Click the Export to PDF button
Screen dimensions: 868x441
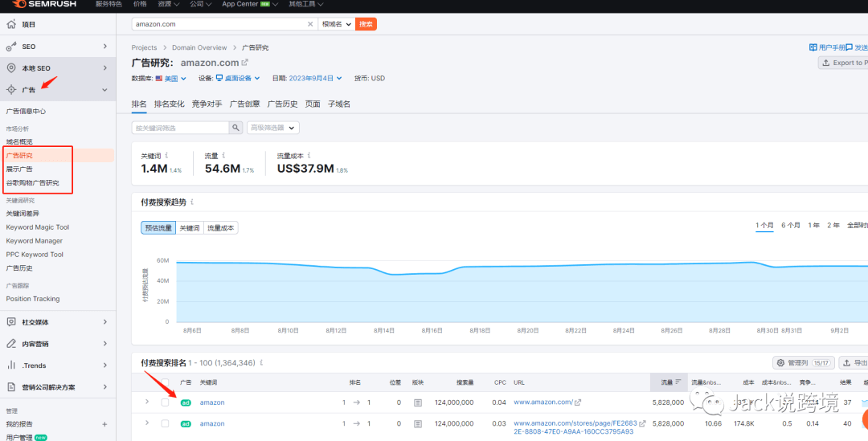[x=843, y=63]
